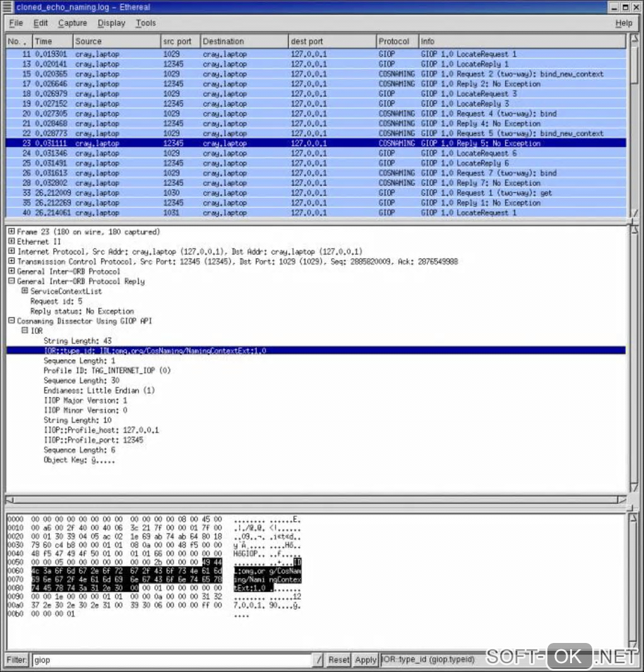Open the window menu icon in title bar
The image size is (644, 672).
coord(7,7)
